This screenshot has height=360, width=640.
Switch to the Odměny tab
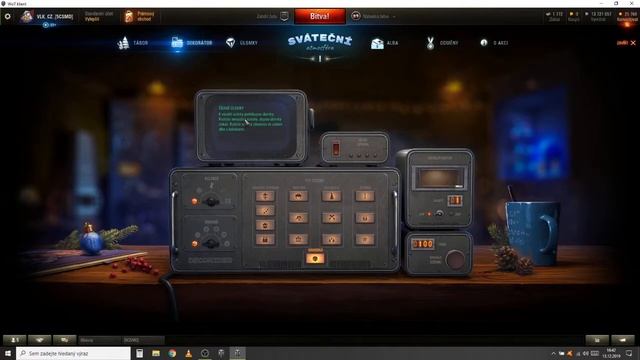(442, 43)
